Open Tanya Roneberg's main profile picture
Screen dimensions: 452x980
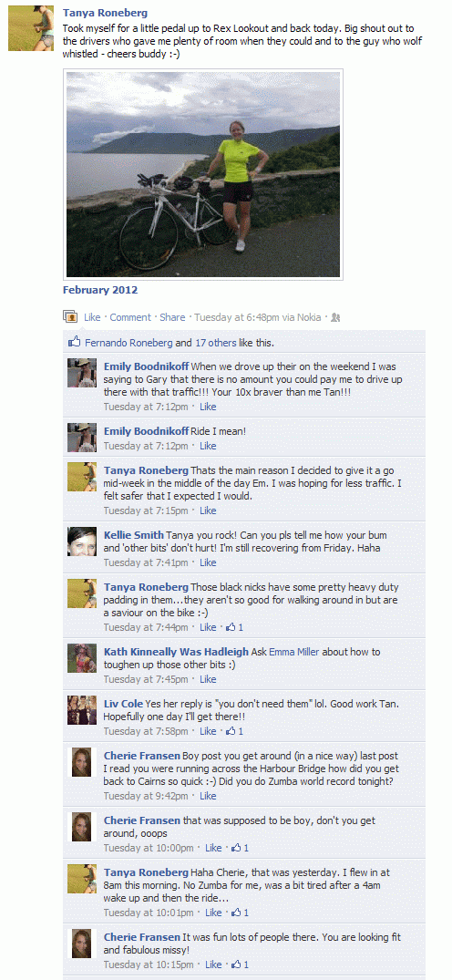click(31, 29)
